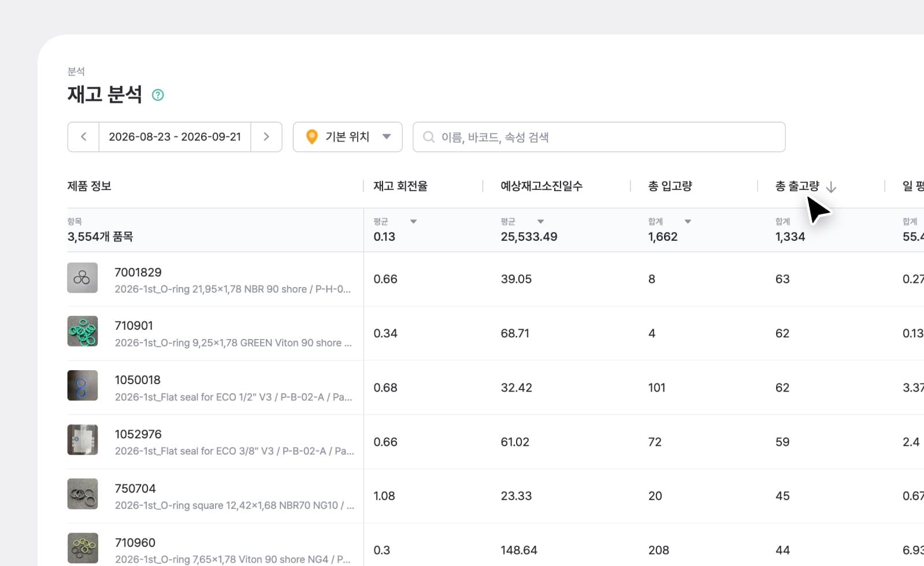Image resolution: width=924 pixels, height=566 pixels.
Task: Open the help icon beside 재고 분석
Action: tap(158, 95)
